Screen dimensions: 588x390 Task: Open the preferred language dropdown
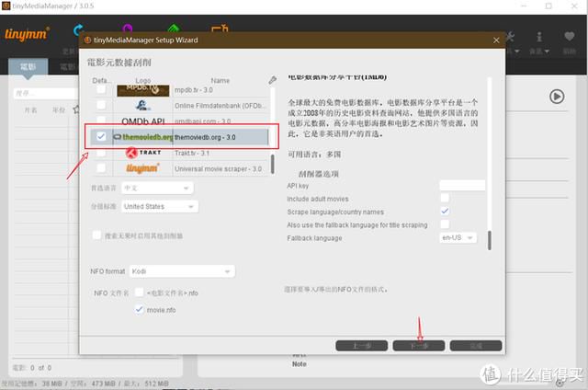tap(157, 188)
